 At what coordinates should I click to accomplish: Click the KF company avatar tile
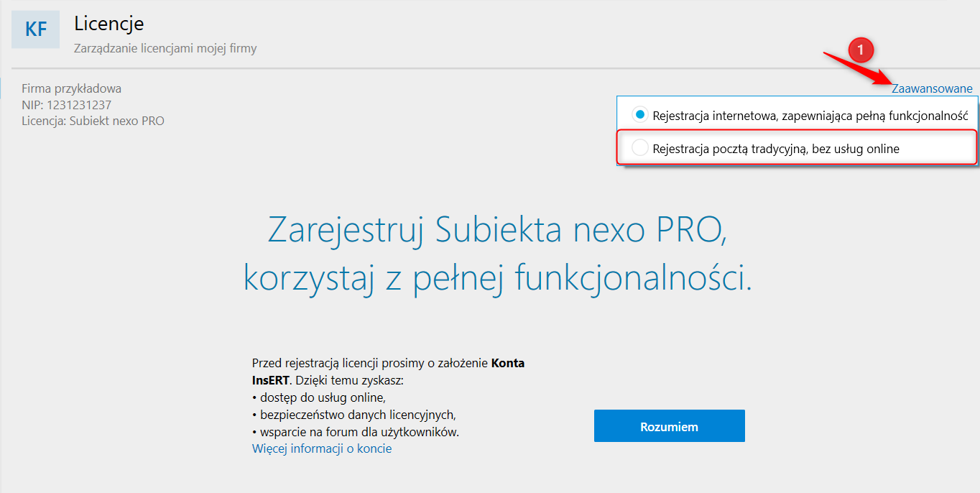pos(36,29)
